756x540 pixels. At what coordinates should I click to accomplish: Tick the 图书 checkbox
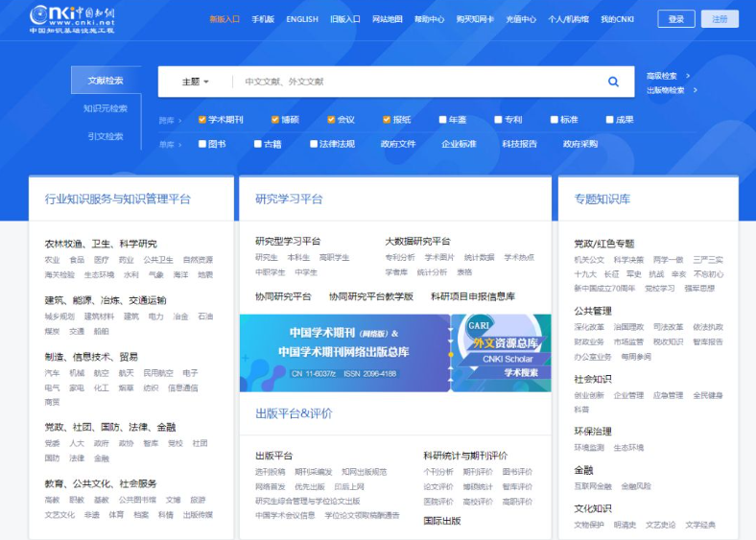202,144
